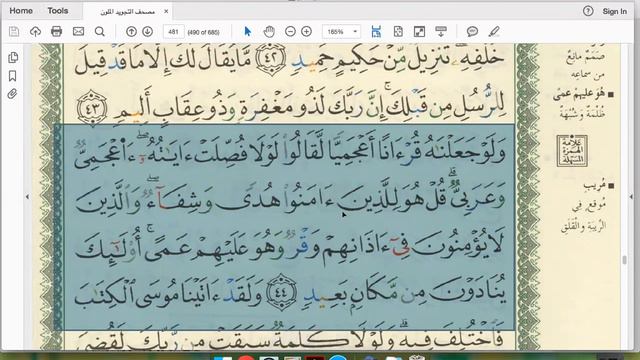Click the verse 43 marker
This screenshot has width=640, height=360.
92,108
